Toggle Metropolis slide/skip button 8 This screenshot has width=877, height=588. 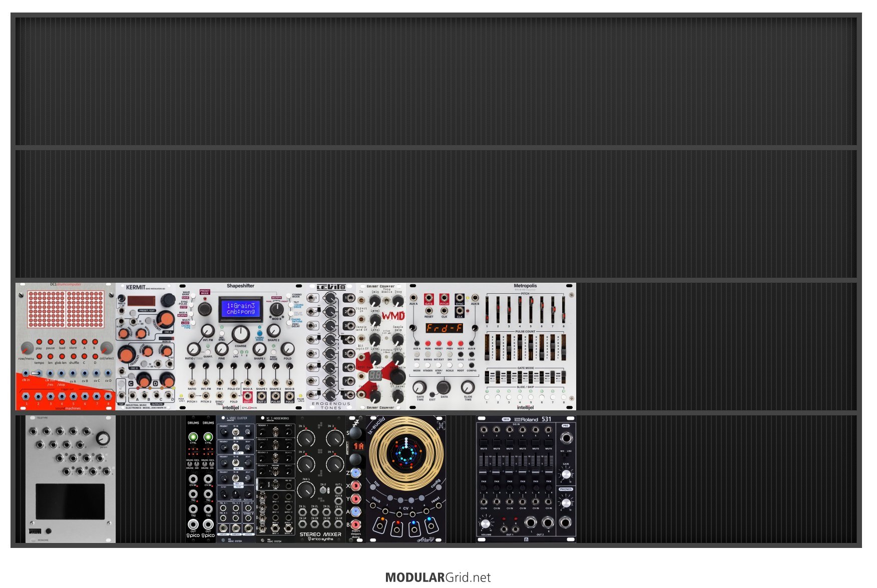coord(564,397)
